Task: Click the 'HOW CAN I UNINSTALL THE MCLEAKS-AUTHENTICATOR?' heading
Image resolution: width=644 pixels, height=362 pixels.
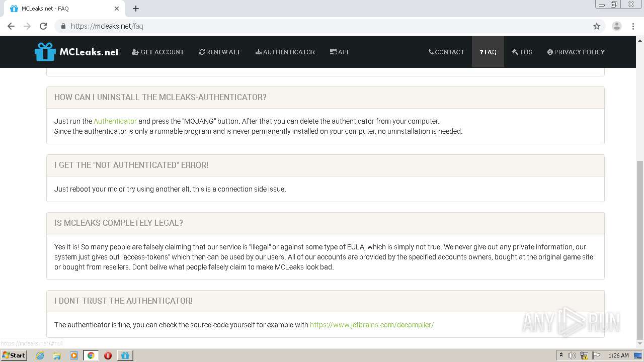Action: (160, 97)
